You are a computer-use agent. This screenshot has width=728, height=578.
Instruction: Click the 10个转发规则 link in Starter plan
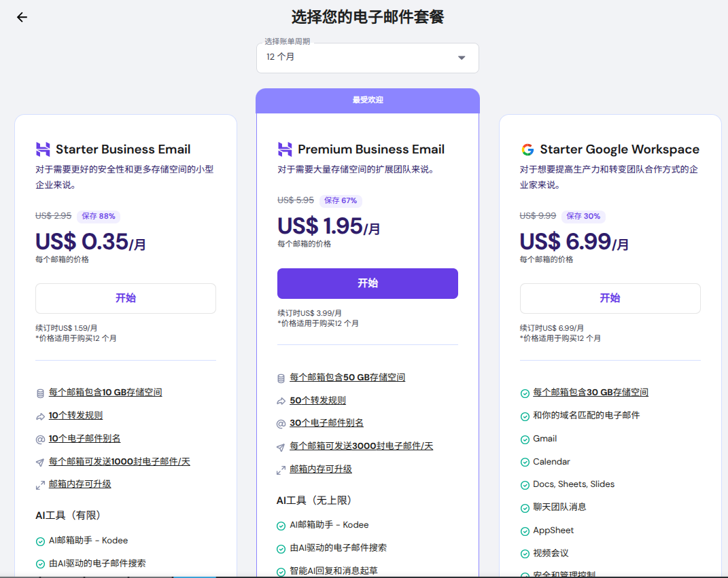75,415
